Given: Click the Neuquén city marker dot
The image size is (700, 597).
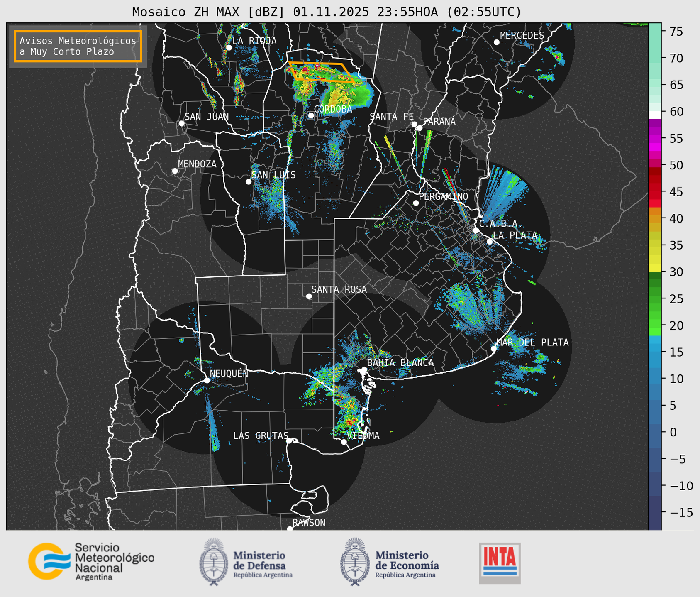Looking at the screenshot, I should pos(207,380).
